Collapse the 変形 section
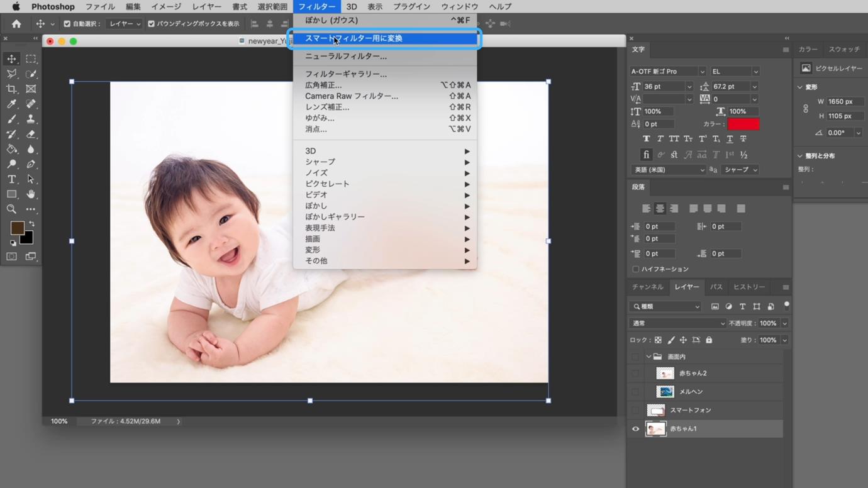Image resolution: width=868 pixels, height=488 pixels. coord(800,87)
